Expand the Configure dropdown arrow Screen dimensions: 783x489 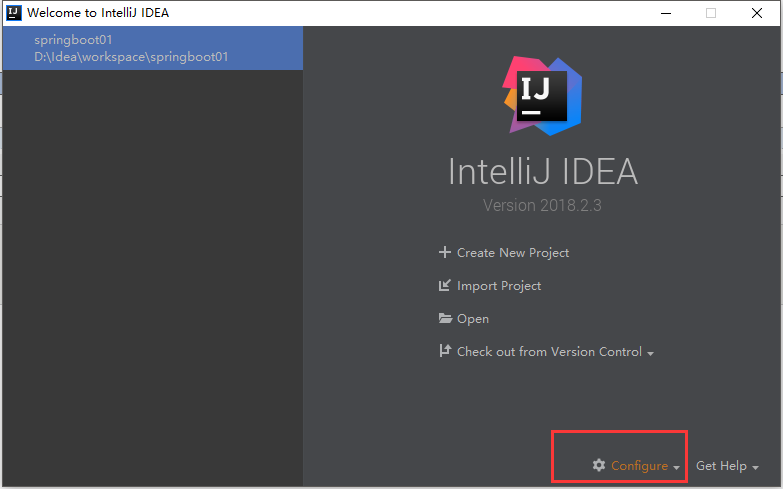[676, 468]
